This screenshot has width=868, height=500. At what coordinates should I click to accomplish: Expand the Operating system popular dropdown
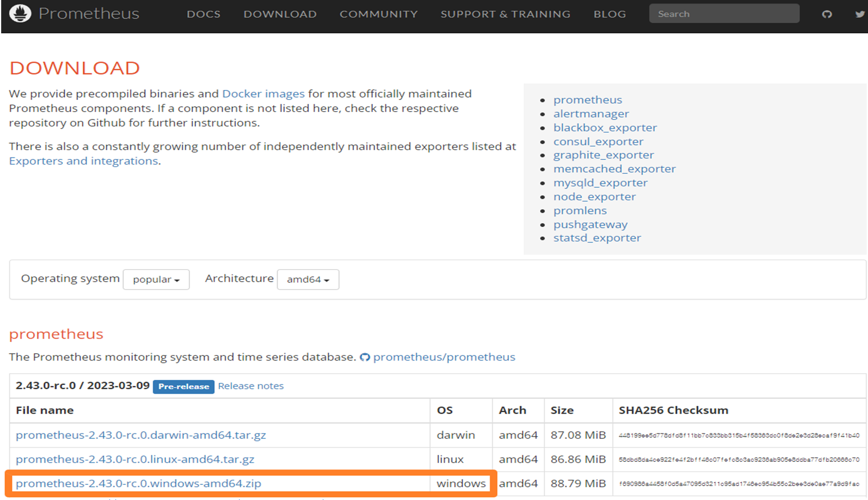point(156,280)
